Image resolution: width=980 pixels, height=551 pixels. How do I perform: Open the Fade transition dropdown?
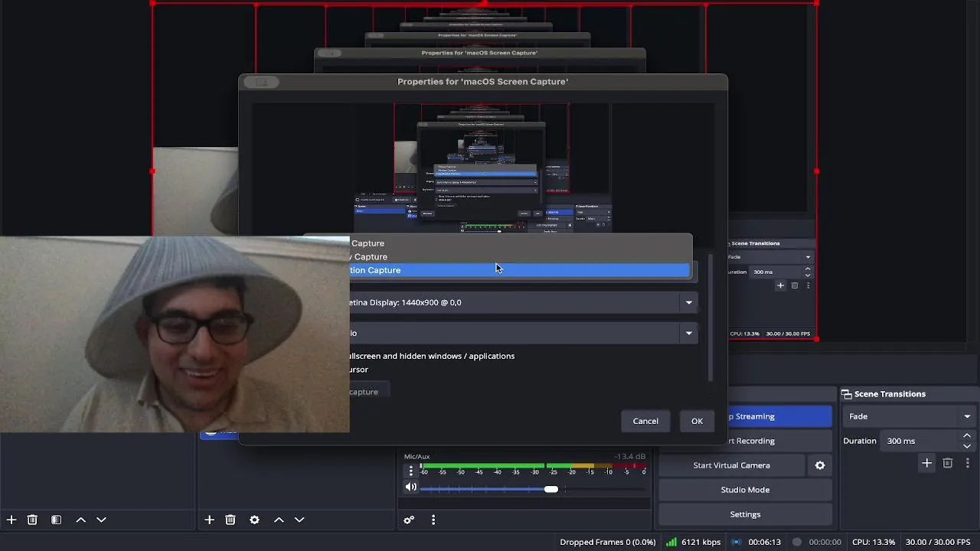click(x=909, y=416)
